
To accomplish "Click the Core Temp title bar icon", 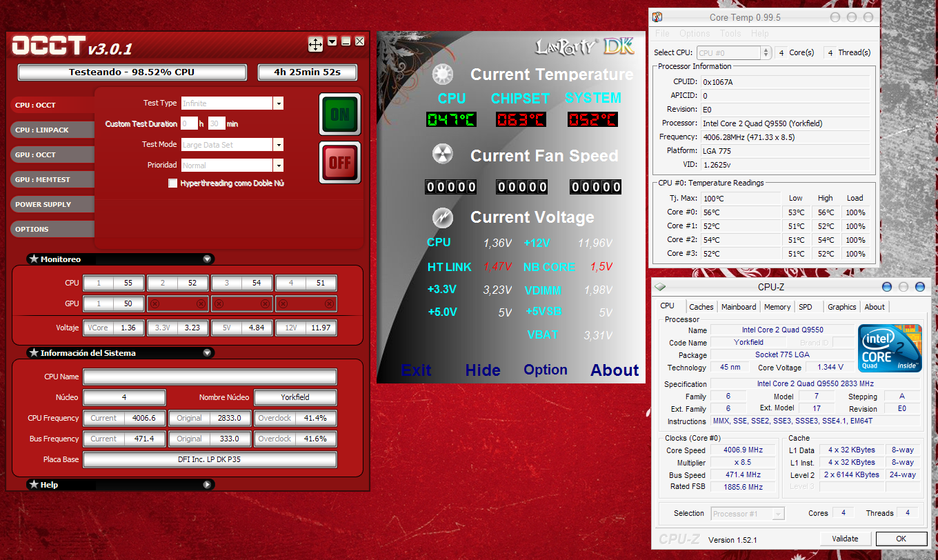I will tap(658, 17).
